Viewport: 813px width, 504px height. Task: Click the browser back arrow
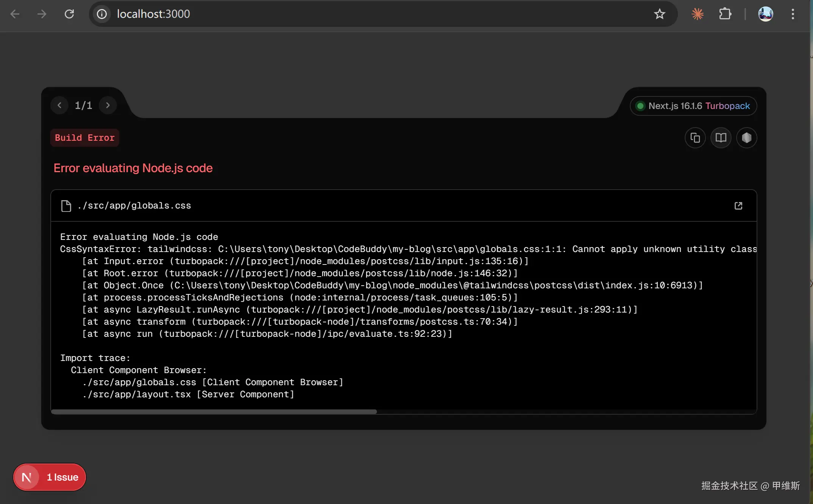[15, 14]
